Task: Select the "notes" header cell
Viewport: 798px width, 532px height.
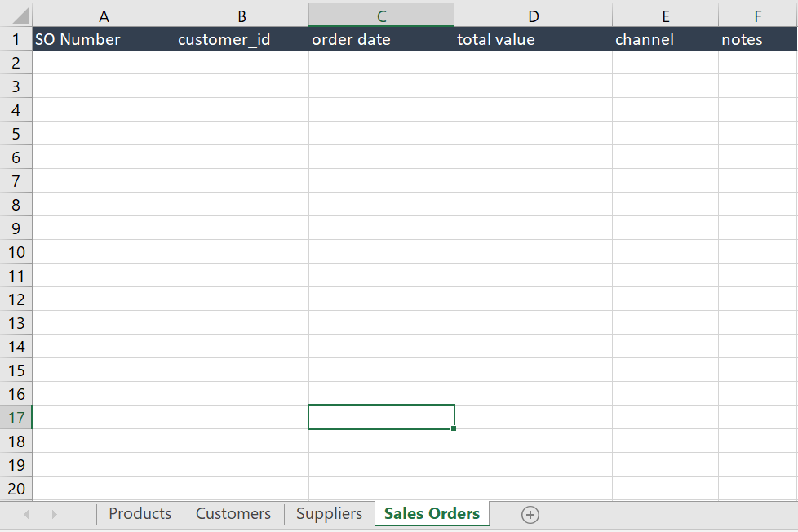Action: (x=757, y=39)
